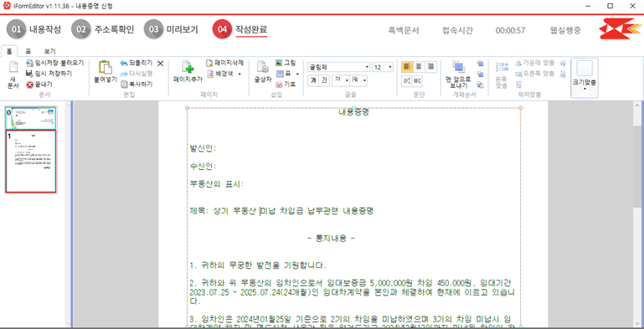Screen dimensions: 644x329
Task: Switch to the 보기 ribbon tab
Action: [49, 51]
